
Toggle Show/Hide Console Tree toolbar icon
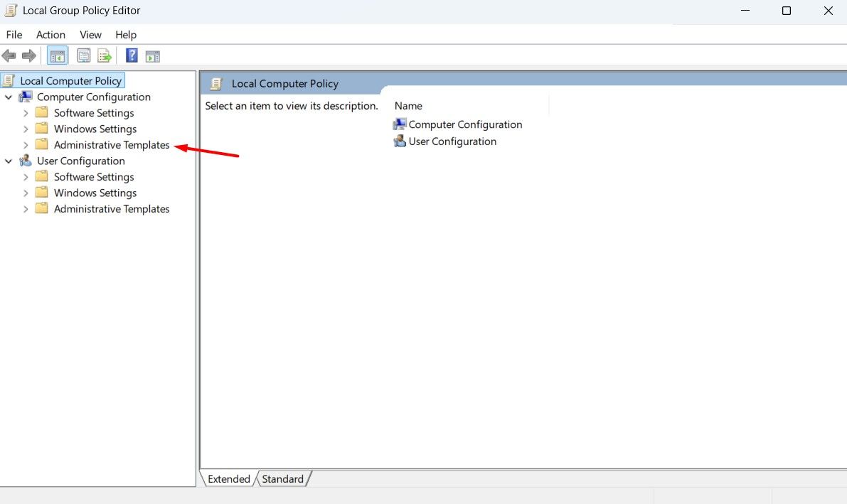(x=58, y=55)
